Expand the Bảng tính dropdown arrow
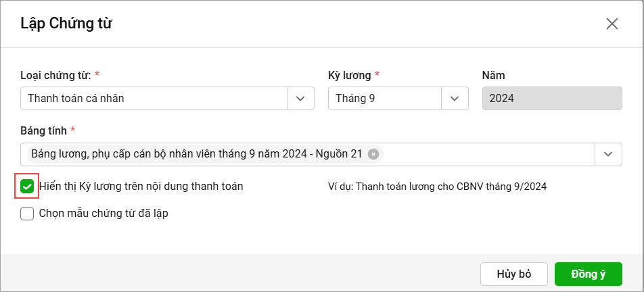 tap(608, 154)
